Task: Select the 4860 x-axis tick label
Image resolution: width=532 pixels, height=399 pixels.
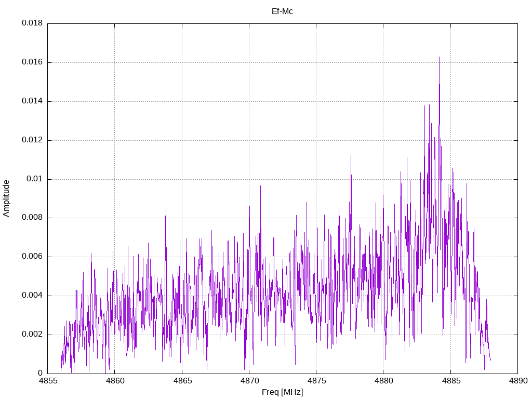Action: (115, 381)
